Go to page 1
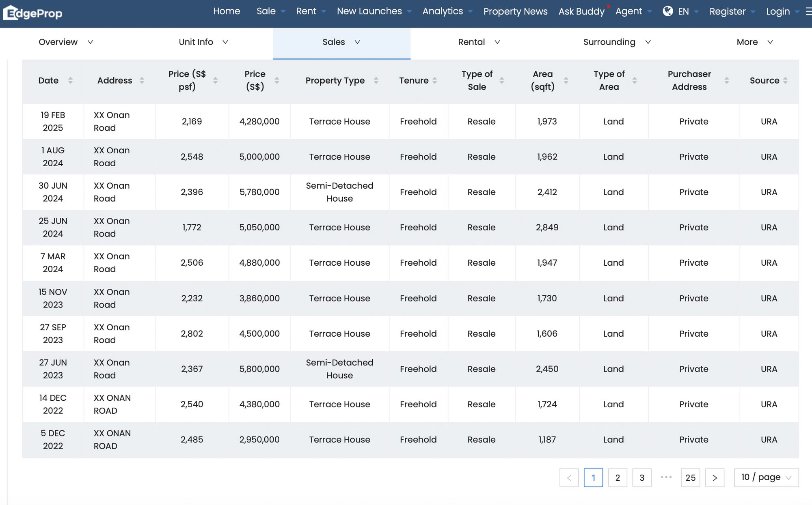This screenshot has height=505, width=812. tap(593, 477)
